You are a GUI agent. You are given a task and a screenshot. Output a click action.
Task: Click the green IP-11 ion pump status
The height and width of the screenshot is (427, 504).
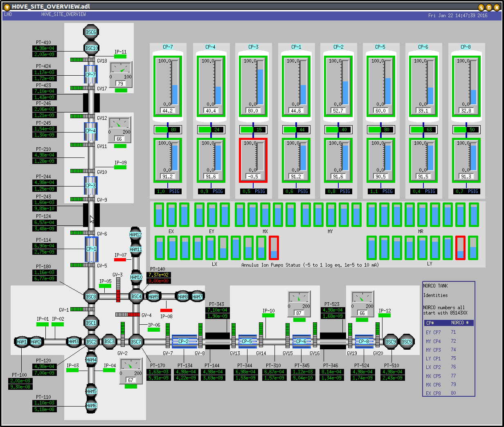click(x=120, y=56)
